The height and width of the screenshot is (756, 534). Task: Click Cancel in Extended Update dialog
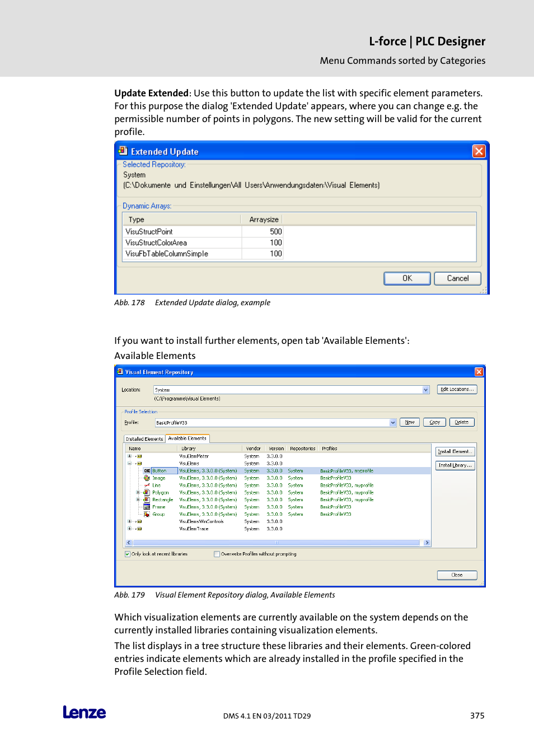[x=458, y=278]
